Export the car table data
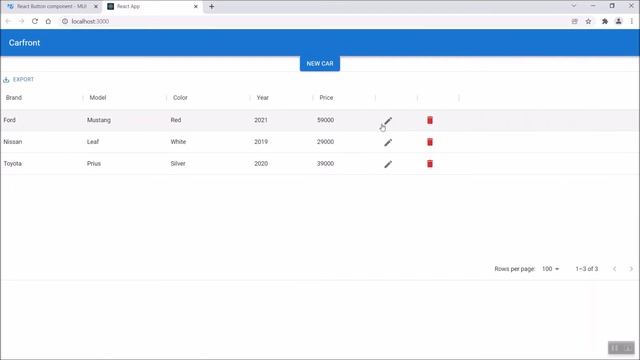The width and height of the screenshot is (640, 360). [x=19, y=80]
